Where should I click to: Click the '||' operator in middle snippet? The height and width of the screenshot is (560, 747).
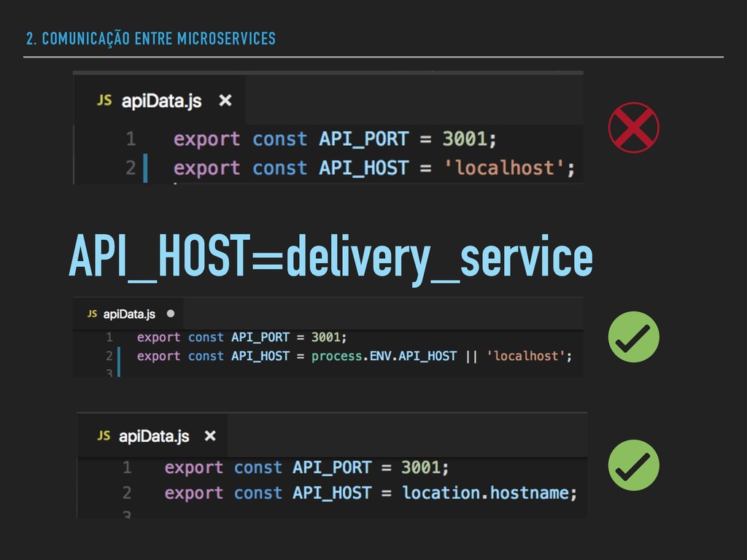point(471,356)
